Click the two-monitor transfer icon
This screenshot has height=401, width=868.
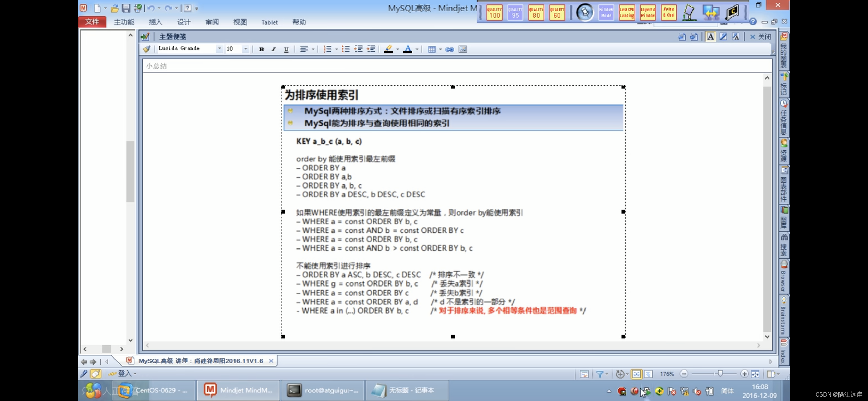point(711,12)
